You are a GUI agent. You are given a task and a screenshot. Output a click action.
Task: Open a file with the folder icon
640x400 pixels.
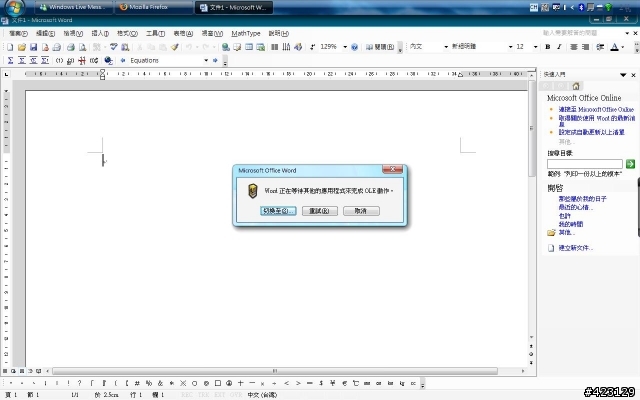pos(22,47)
